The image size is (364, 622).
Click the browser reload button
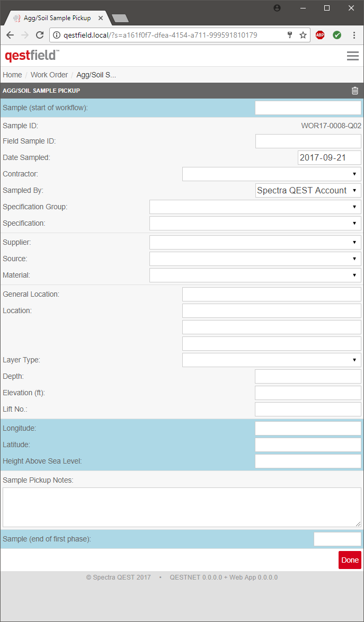pos(40,35)
